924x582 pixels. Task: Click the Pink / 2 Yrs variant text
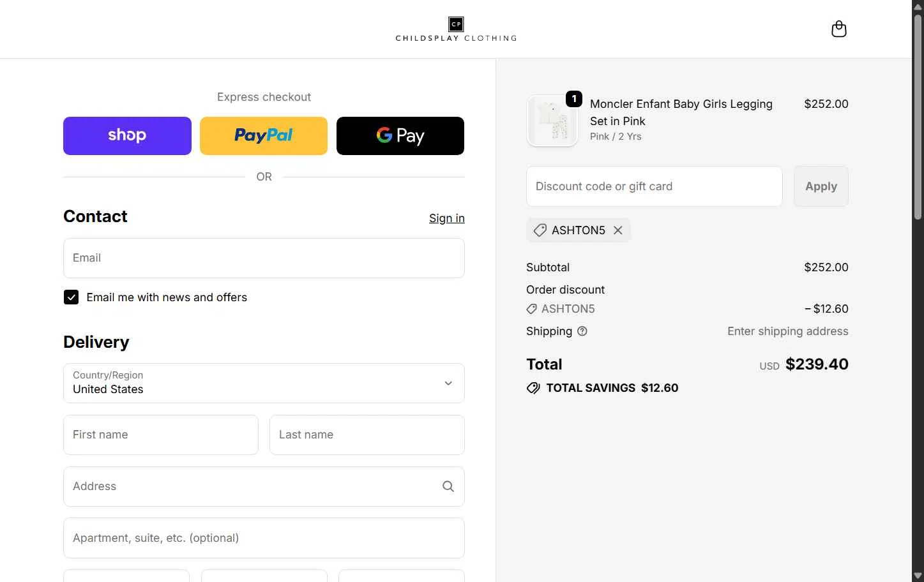pyautogui.click(x=616, y=137)
